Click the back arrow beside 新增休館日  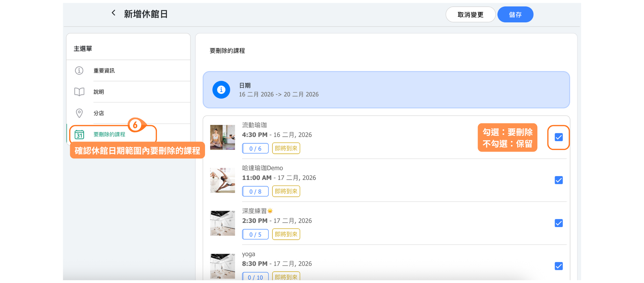(114, 13)
